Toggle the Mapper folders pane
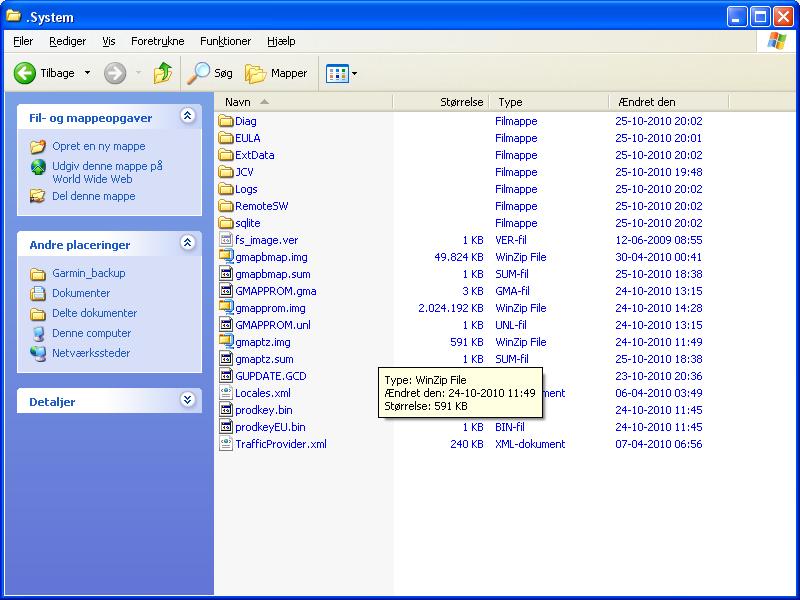Image resolution: width=800 pixels, height=600 pixels. pyautogui.click(x=276, y=73)
